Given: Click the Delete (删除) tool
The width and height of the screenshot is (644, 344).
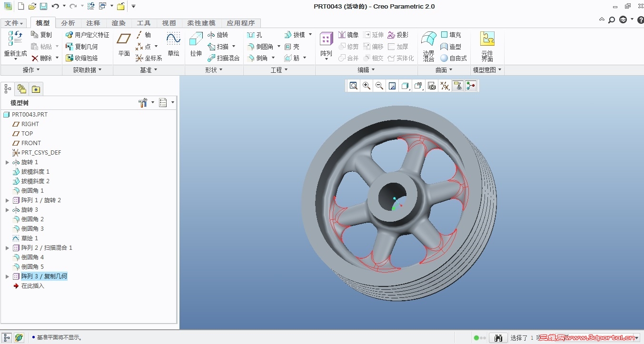Looking at the screenshot, I should point(41,58).
